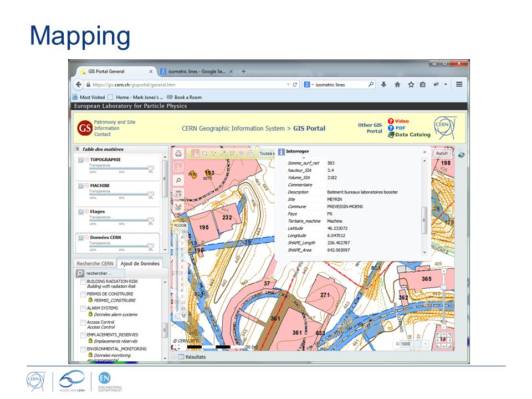Click the globe icon at map corner
The image size is (532, 399).
(461, 155)
